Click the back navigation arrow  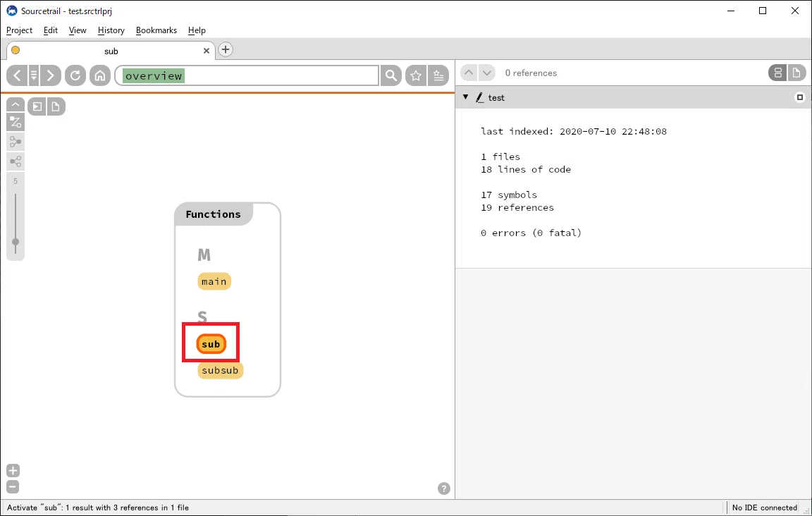(x=17, y=75)
